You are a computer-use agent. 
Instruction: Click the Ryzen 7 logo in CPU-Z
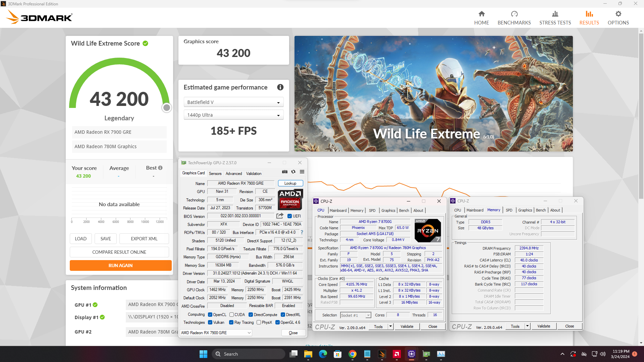click(x=427, y=231)
